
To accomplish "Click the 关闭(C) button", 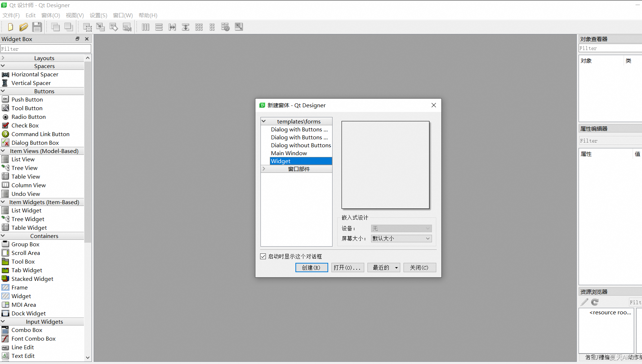I will pos(420,268).
